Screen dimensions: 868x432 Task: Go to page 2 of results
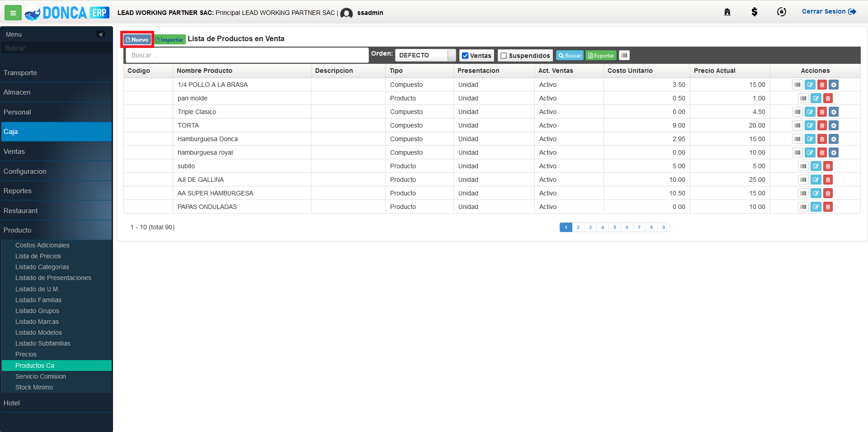click(x=578, y=227)
